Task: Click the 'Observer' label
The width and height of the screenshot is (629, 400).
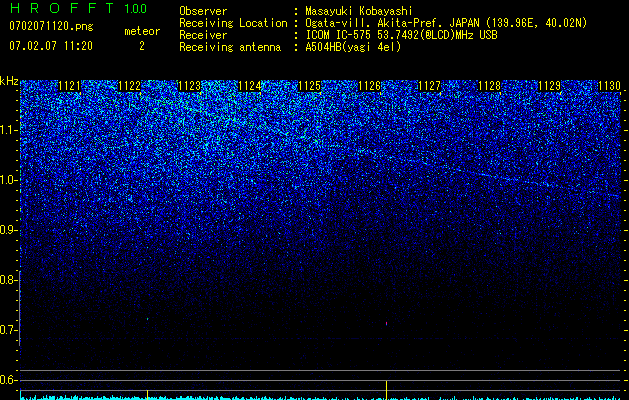Action: pyautogui.click(x=203, y=11)
